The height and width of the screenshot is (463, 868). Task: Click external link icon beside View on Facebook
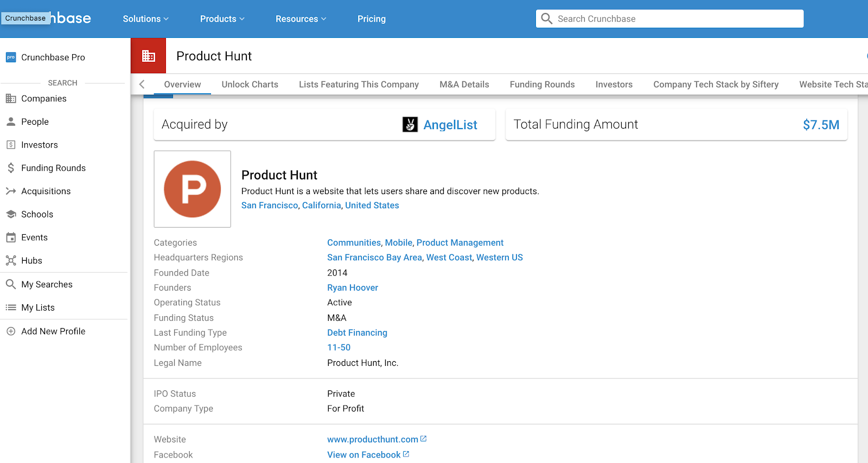point(406,454)
